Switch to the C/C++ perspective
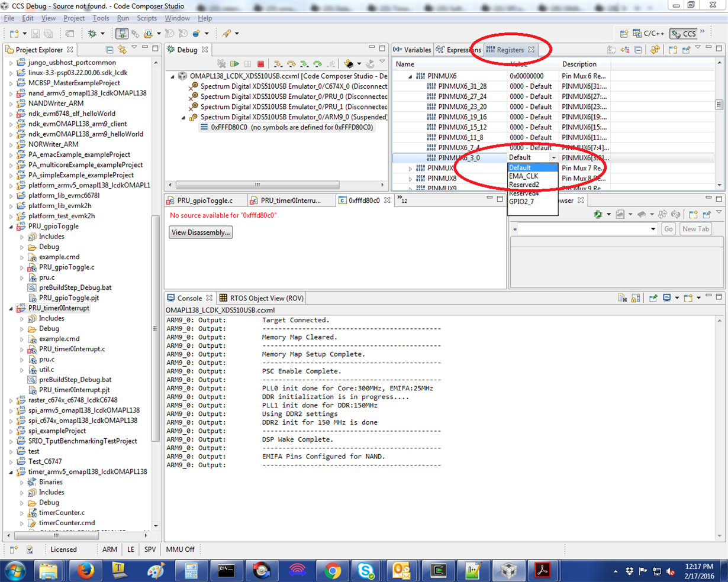The image size is (728, 582). coord(649,34)
